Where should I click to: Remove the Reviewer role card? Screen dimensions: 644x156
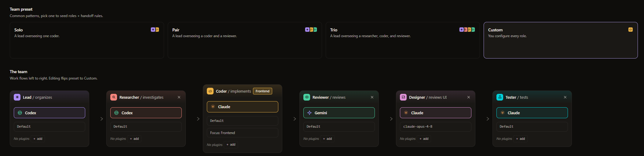[372, 97]
